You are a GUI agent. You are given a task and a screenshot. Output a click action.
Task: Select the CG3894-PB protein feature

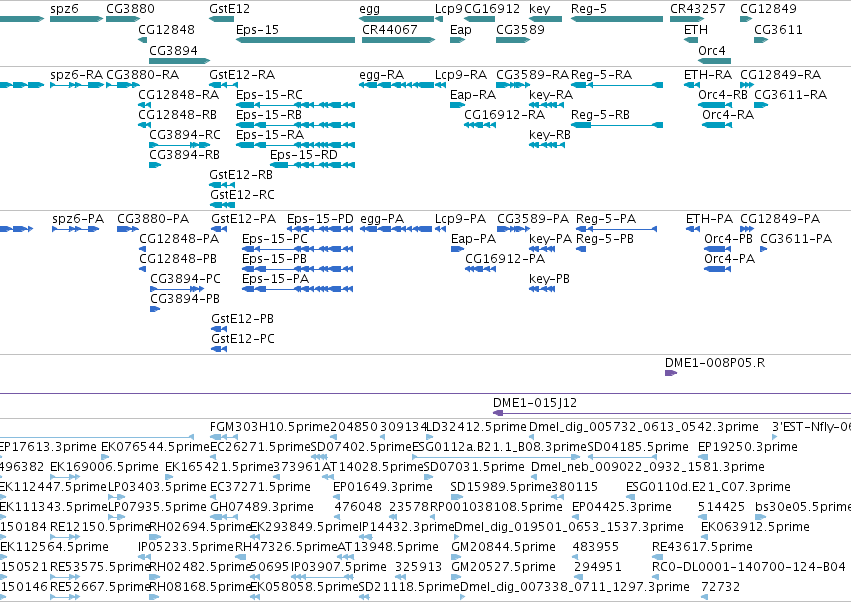(x=155, y=309)
